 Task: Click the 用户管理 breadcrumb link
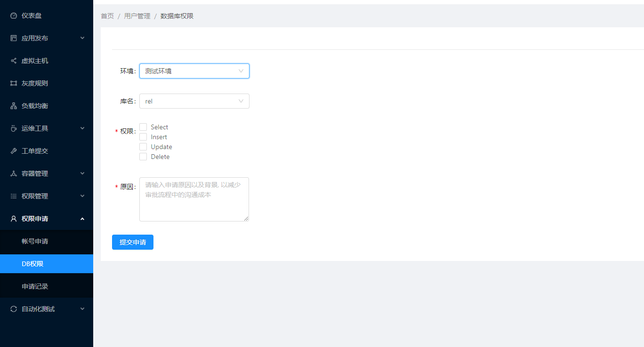pyautogui.click(x=137, y=16)
